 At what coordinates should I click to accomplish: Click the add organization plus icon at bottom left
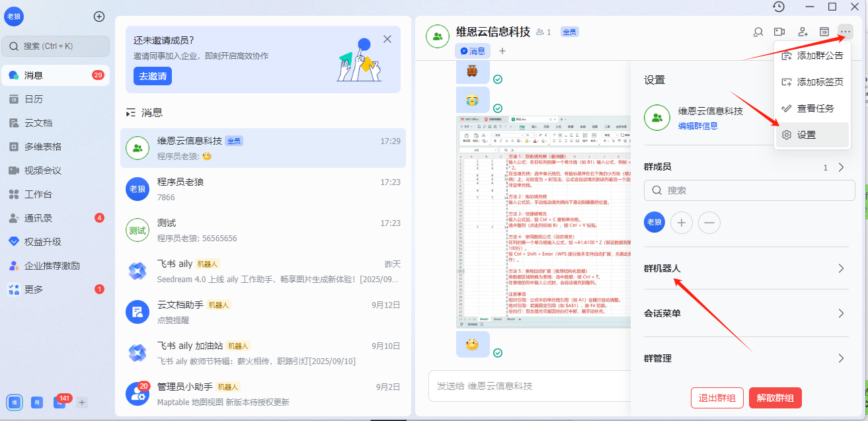tap(82, 402)
